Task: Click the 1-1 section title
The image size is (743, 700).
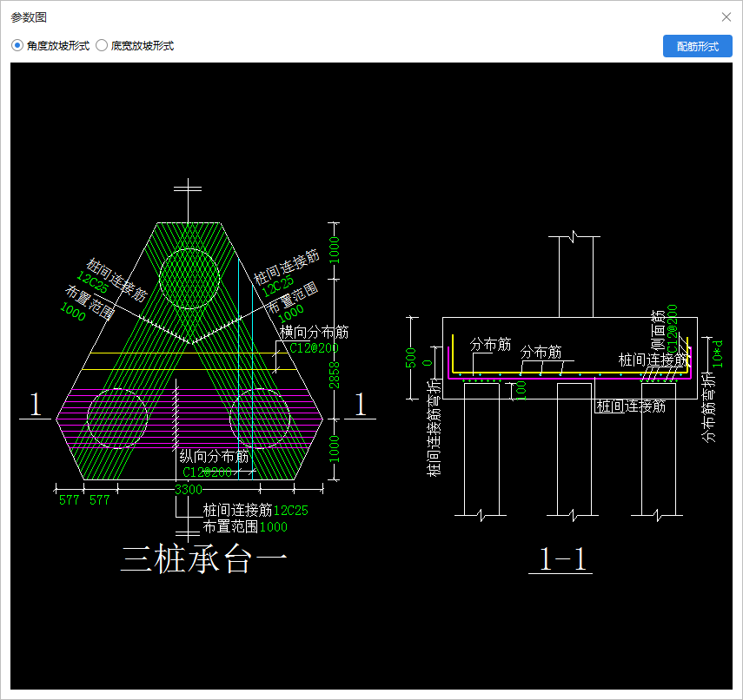Action: coord(563,558)
